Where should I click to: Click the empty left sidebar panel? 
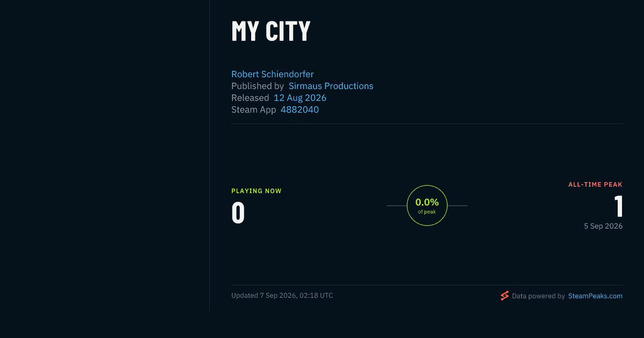[105, 156]
